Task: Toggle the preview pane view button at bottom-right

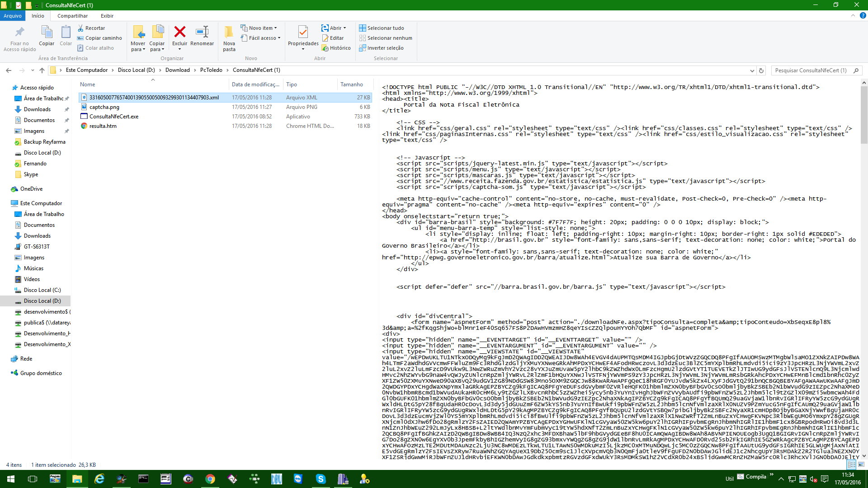Action: point(861,465)
